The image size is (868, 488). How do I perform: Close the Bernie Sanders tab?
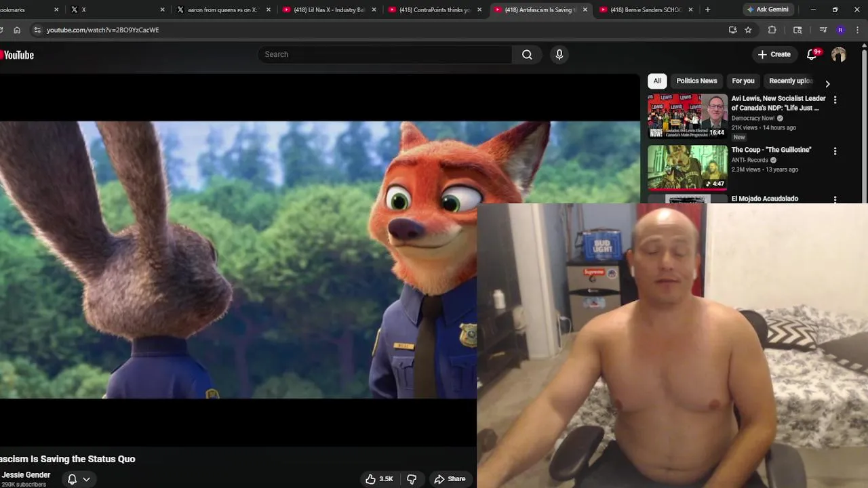point(690,9)
